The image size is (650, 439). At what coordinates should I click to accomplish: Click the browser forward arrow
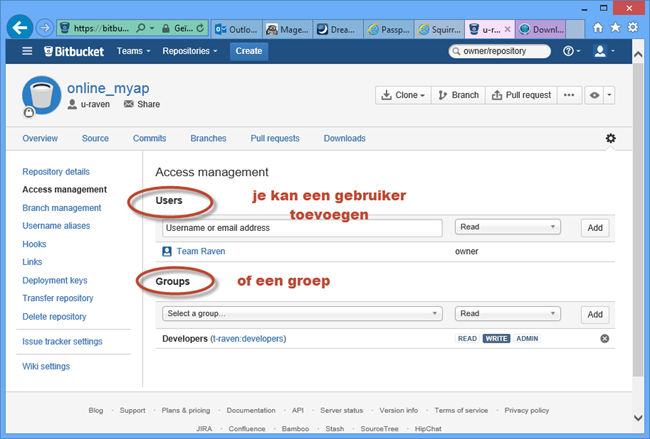pos(44,28)
